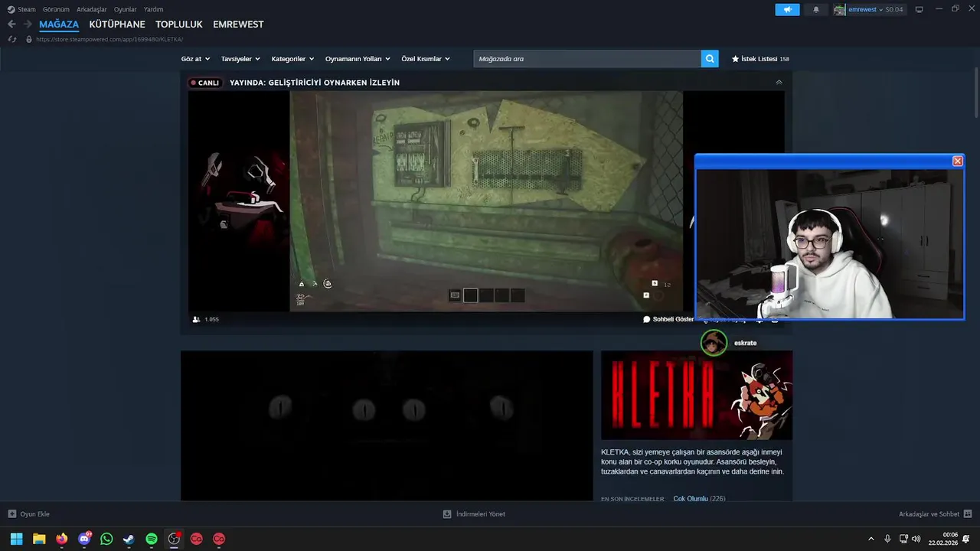Click the KLETKA game header image
980x551 pixels.
tap(697, 395)
